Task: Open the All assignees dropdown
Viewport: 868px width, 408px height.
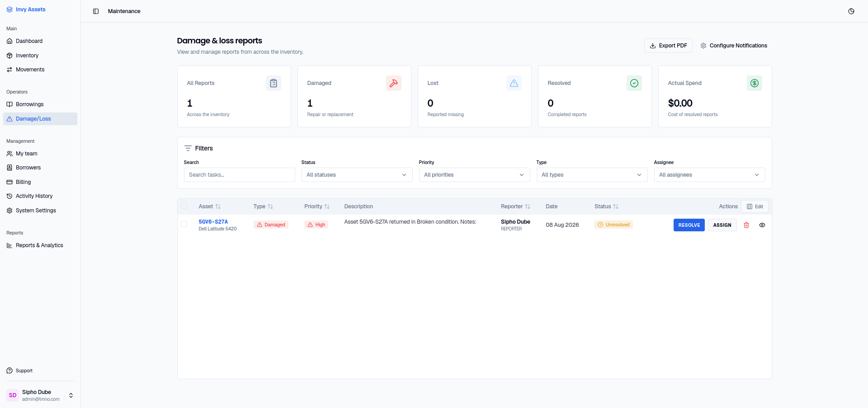Action: tap(709, 175)
